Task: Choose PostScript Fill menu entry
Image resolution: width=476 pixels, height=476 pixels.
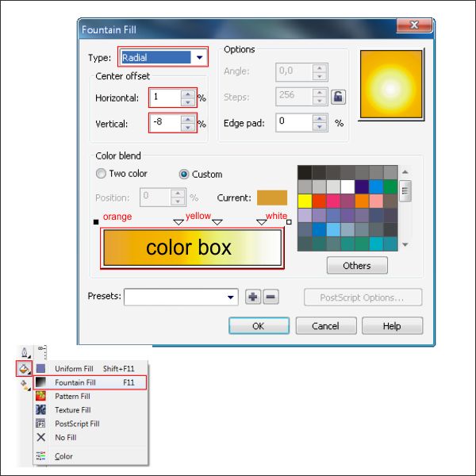Action: [x=90, y=424]
